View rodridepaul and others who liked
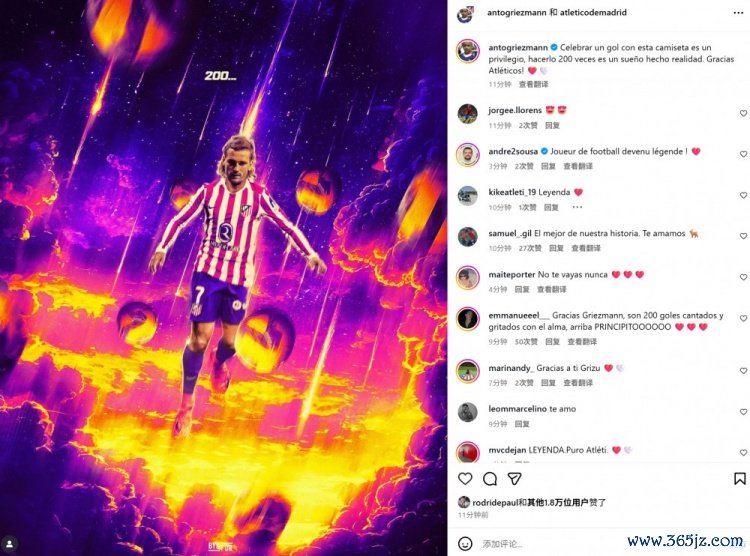This screenshot has height=556, width=750. (x=539, y=502)
